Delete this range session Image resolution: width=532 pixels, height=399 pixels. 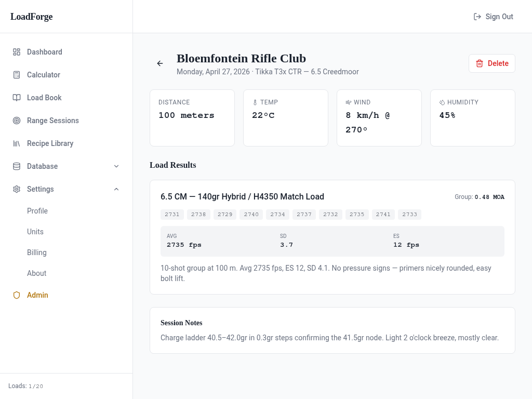tap(492, 63)
